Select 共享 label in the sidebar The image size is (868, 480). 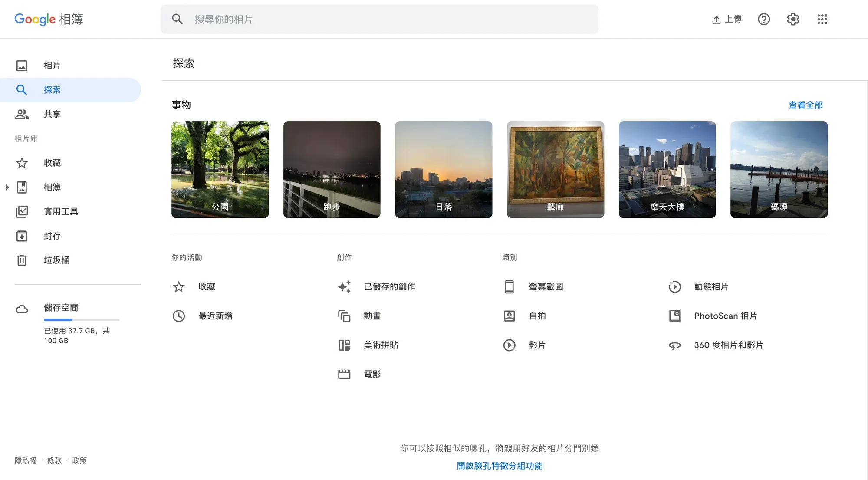(52, 114)
